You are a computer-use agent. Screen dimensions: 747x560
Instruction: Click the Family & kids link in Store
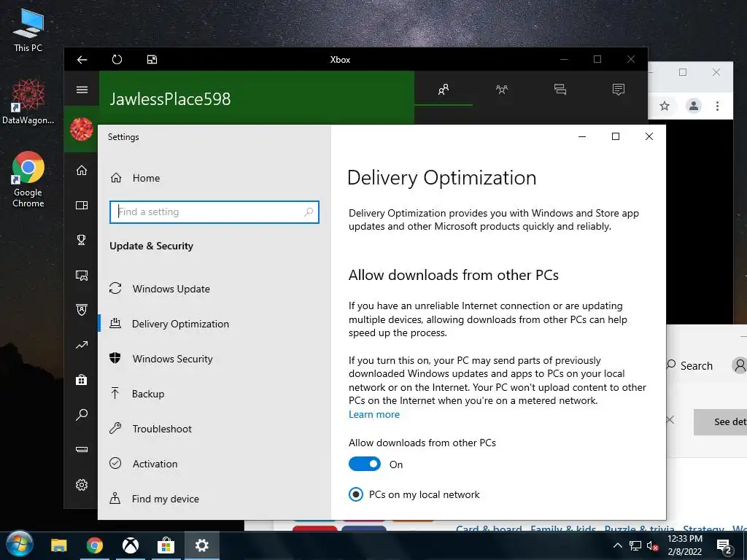pyautogui.click(x=562, y=528)
